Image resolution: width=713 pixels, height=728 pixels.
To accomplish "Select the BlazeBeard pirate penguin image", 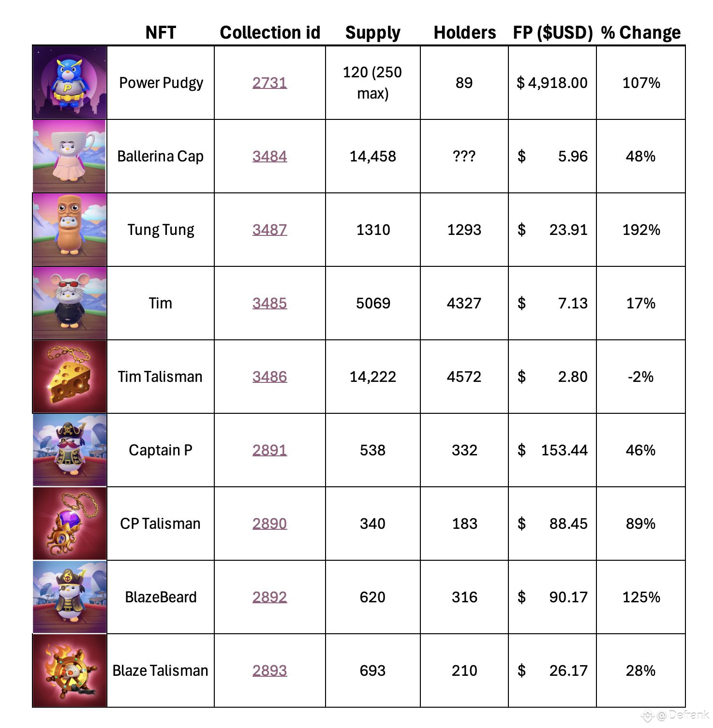I will [x=70, y=597].
